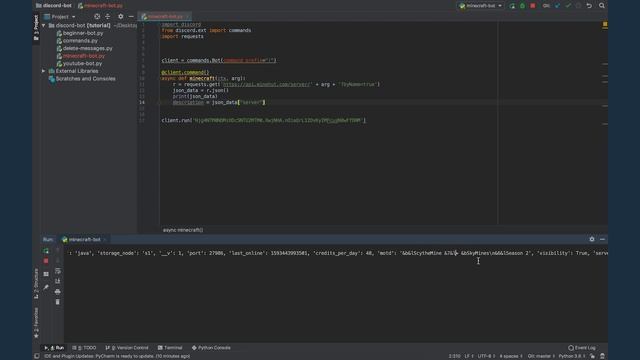
Task: Click the cursor position indicator in status bar
Action: click(x=454, y=356)
